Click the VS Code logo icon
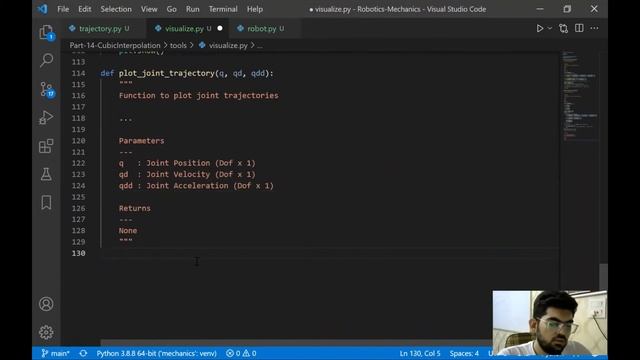 tap(42, 9)
